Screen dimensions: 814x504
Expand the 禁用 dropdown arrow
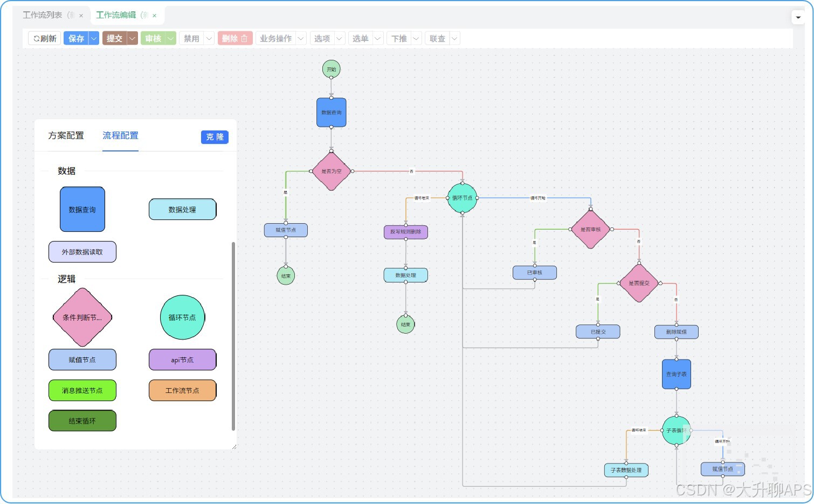pyautogui.click(x=209, y=38)
